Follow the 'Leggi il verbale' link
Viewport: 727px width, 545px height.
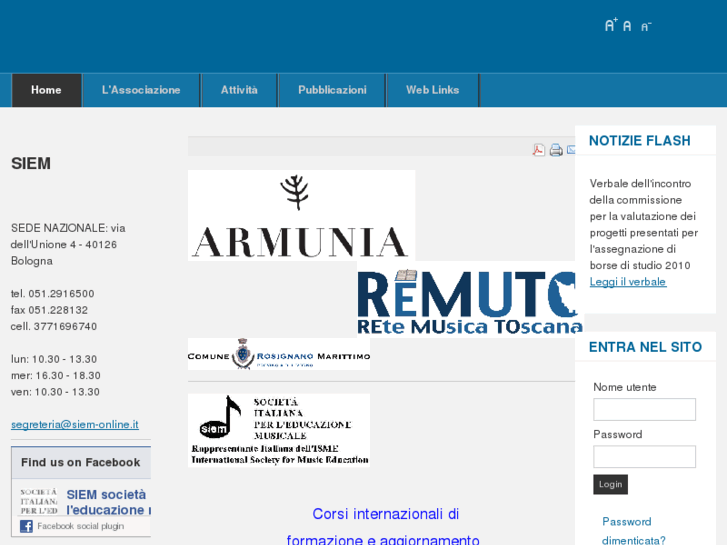pyautogui.click(x=628, y=282)
